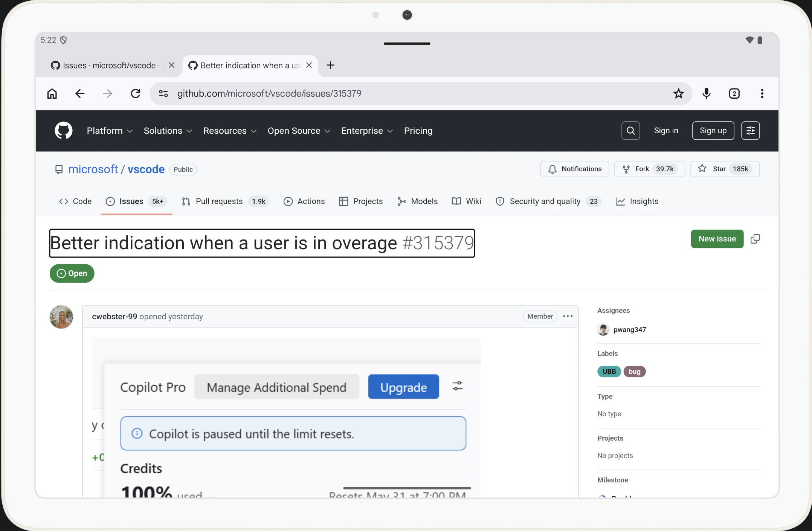This screenshot has width=812, height=531.
Task: Click the Milestone heading
Action: [613, 480]
